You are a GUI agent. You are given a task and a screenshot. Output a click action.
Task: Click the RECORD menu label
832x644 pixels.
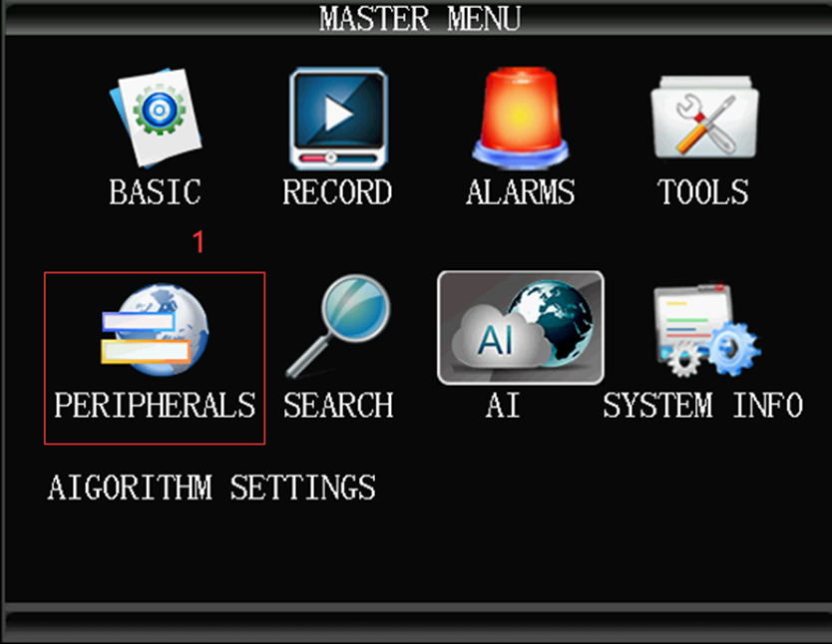click(337, 191)
